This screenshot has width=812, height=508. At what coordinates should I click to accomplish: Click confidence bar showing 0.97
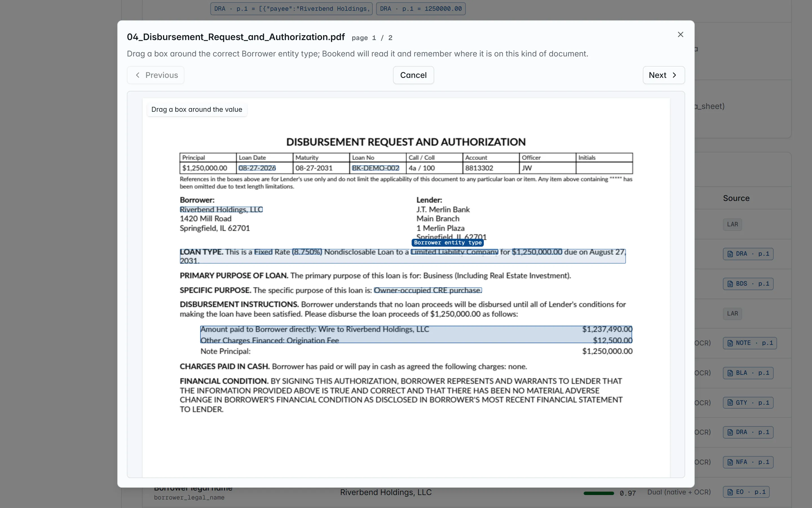click(x=599, y=493)
